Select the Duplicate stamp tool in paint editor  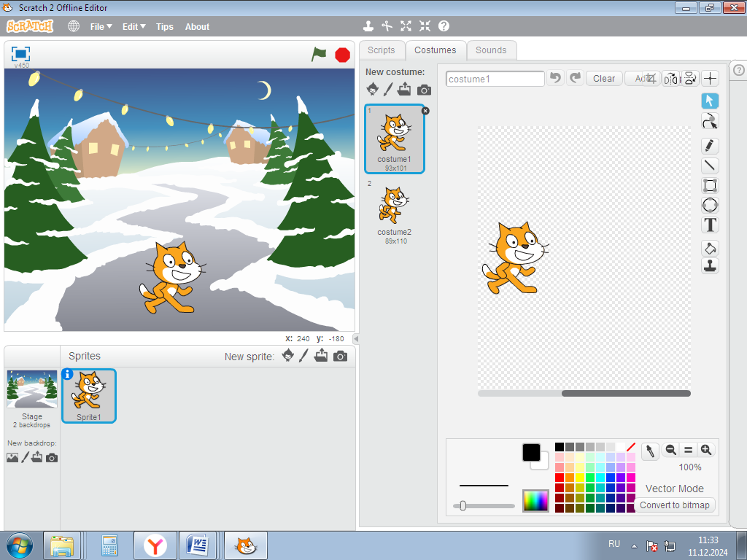pos(710,265)
